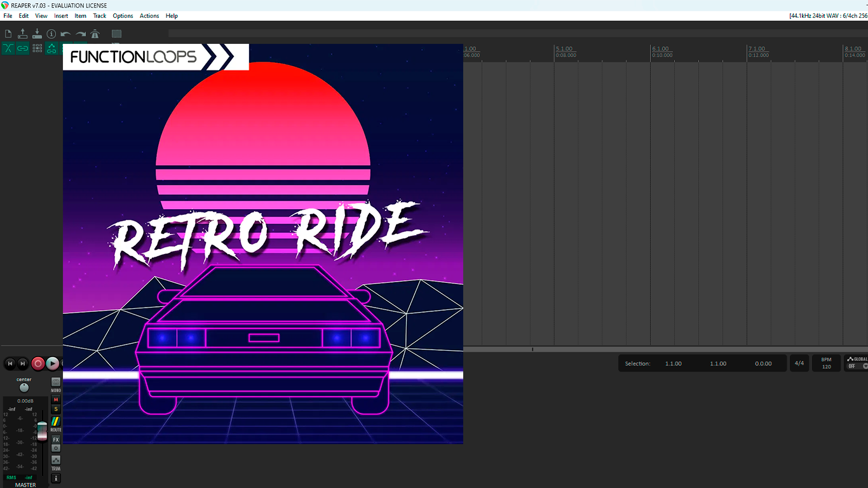Image resolution: width=868 pixels, height=488 pixels.
Task: Open the Help menu
Action: [x=172, y=16]
